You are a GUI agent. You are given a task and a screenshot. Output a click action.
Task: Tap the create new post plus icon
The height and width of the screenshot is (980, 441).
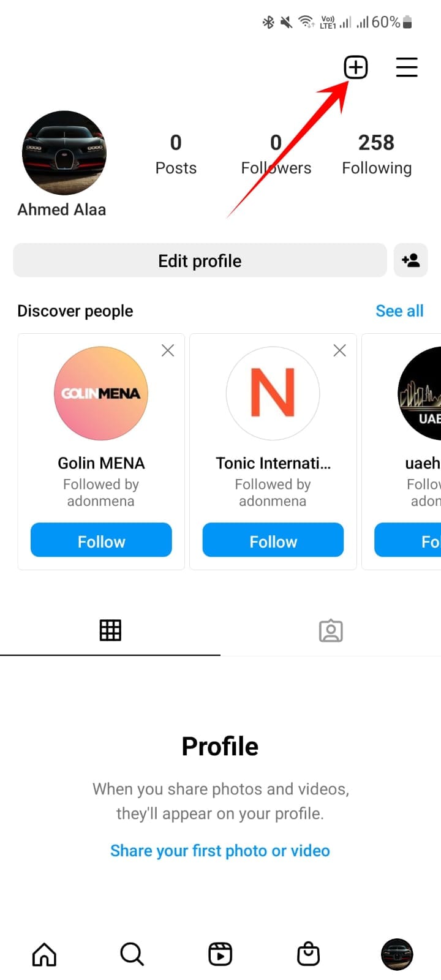point(356,67)
